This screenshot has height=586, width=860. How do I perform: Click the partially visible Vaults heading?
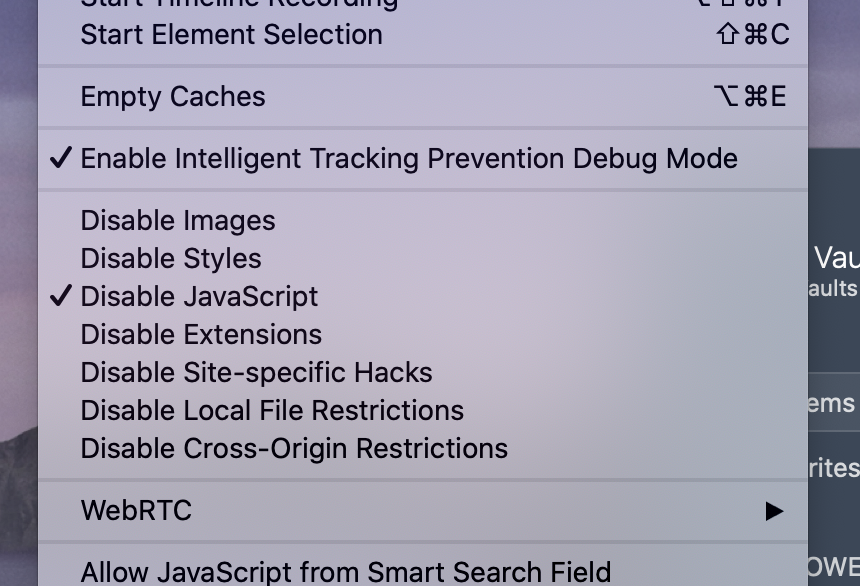tap(836, 258)
